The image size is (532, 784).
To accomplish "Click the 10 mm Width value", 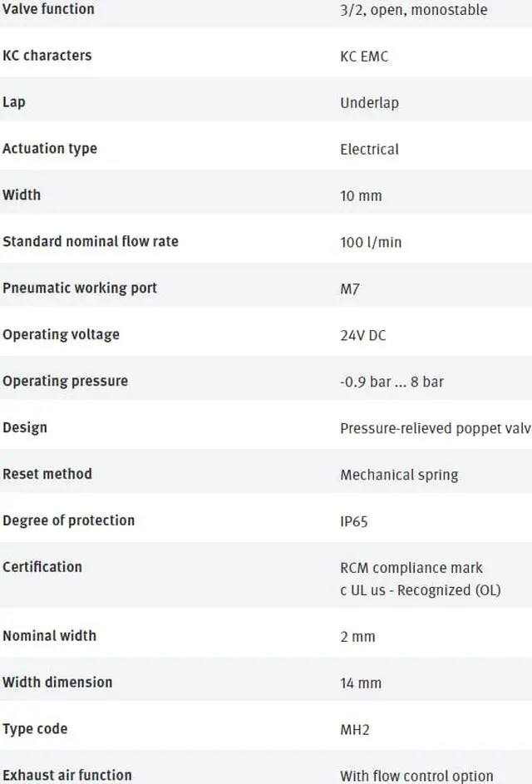I will coord(361,196).
